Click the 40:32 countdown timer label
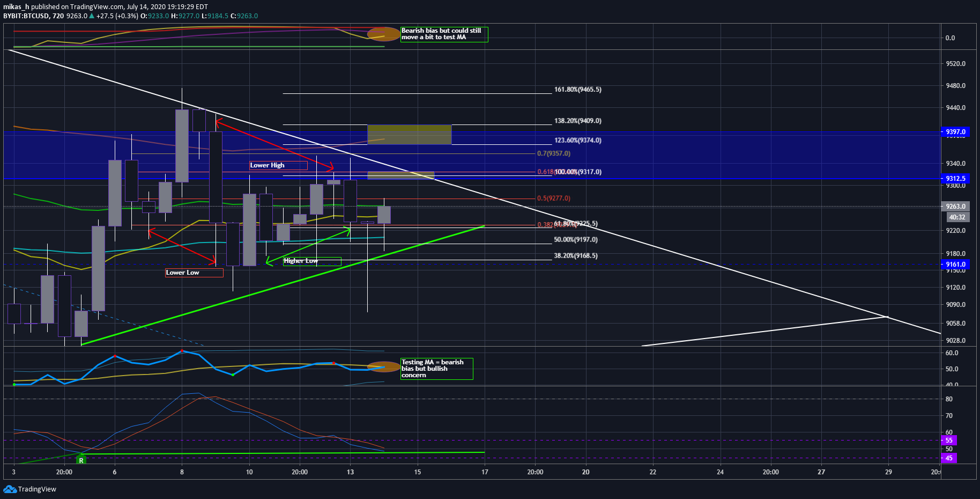 pos(957,217)
